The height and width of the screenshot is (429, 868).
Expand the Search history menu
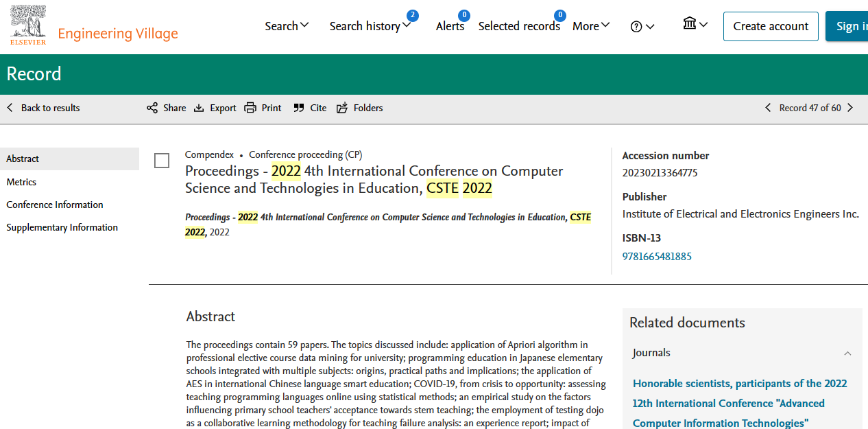click(370, 26)
